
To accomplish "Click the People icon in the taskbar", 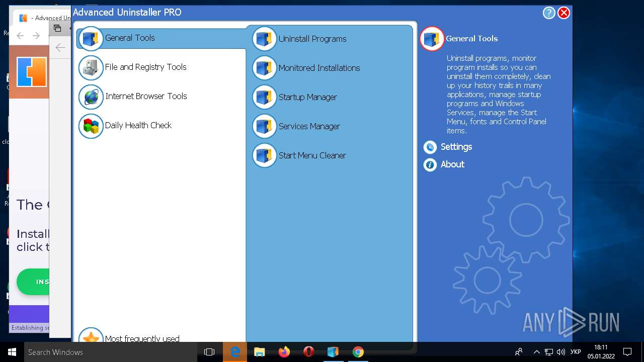I will pyautogui.click(x=519, y=352).
